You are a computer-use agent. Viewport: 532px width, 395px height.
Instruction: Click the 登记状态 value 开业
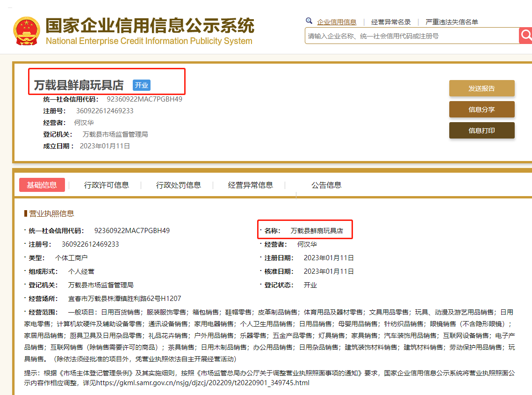310,285
